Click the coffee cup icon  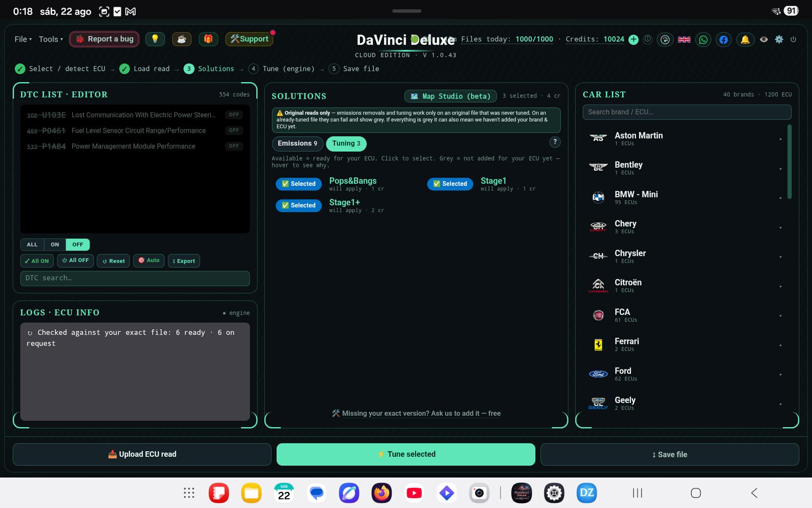tap(182, 39)
